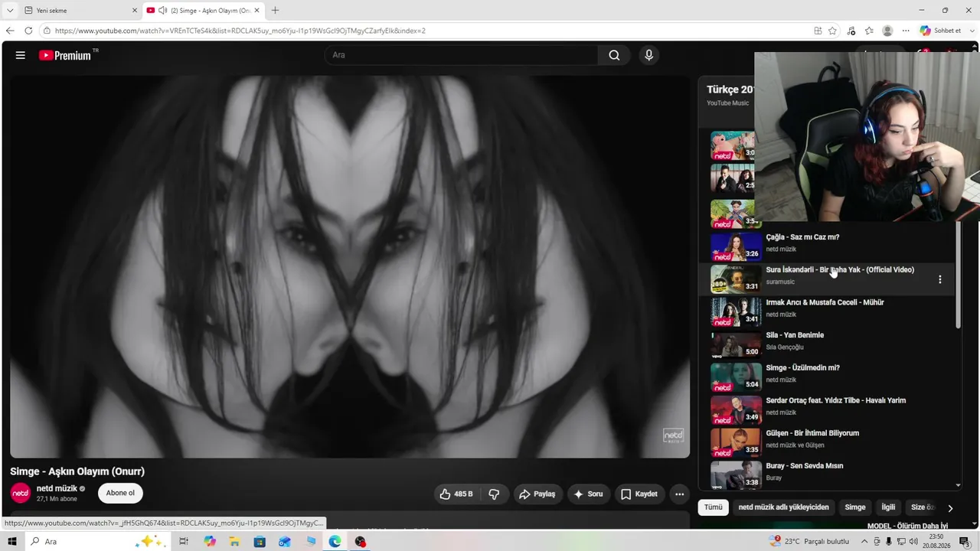Like the video with thumbs-up 485 B
Viewport: 980px width, 551px height.
click(456, 494)
